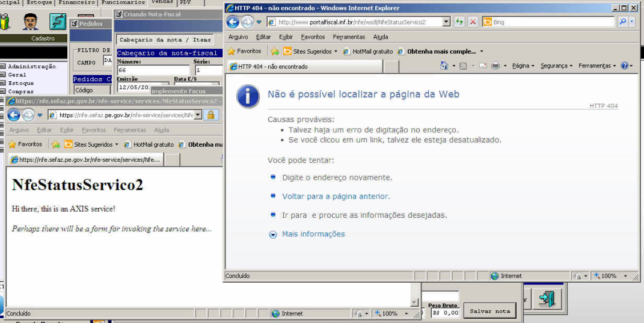Screen dimensions: 644x323
Task: Click the printer icon in command bar
Action: [495, 66]
